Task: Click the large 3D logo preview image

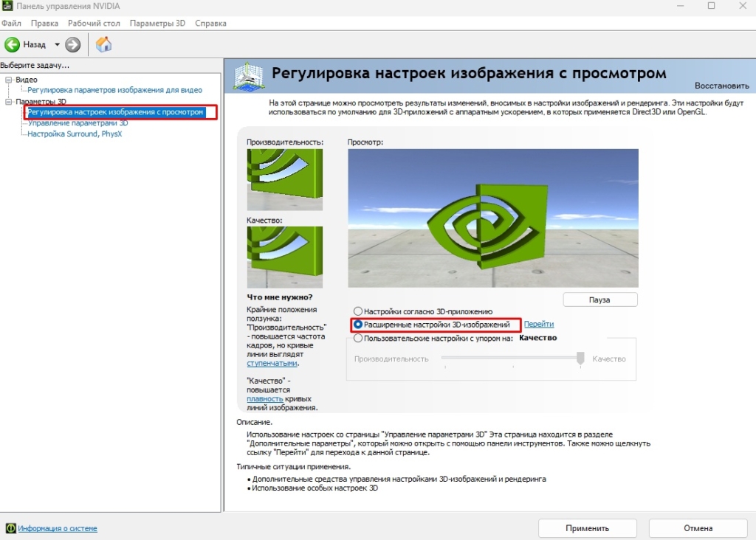Action: [493, 218]
